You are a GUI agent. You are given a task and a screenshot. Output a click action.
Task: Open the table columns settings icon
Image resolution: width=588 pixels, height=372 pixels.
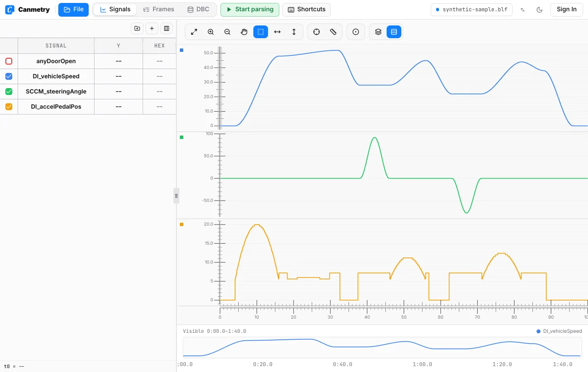167,28
